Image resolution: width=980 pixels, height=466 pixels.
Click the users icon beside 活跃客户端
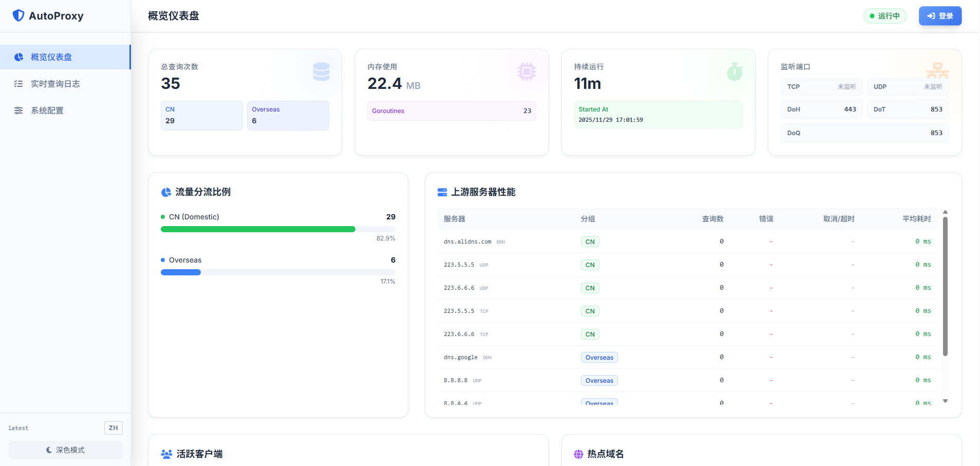tap(166, 454)
